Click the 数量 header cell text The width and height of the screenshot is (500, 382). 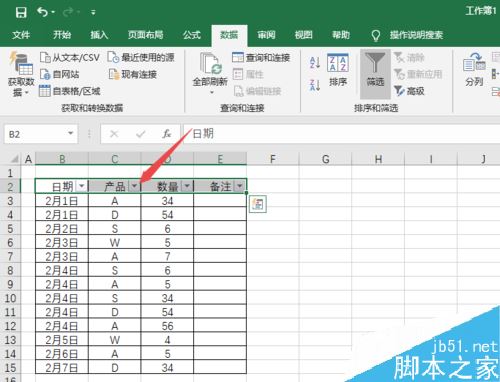pyautogui.click(x=168, y=186)
